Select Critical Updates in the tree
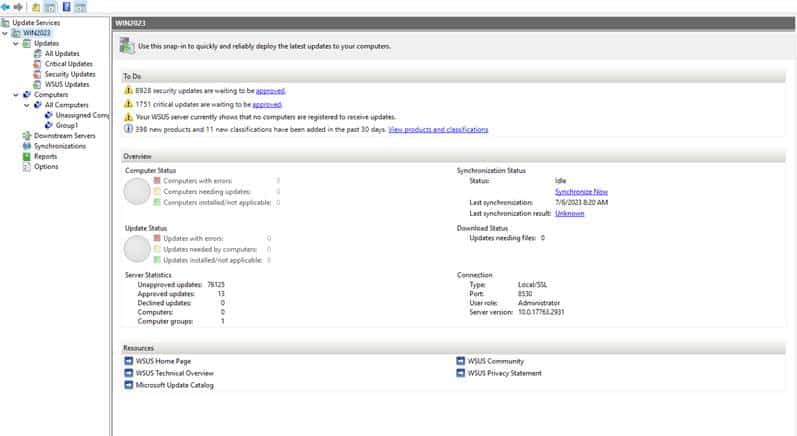The width and height of the screenshot is (797, 436). click(x=68, y=64)
